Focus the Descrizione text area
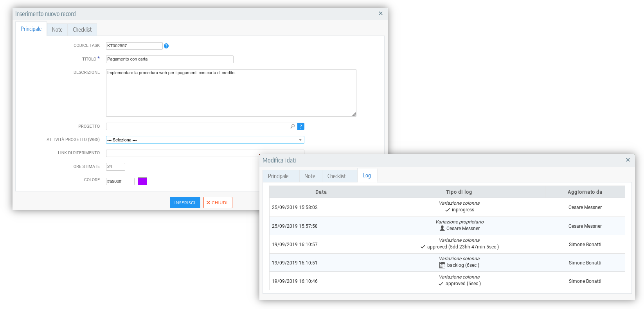Screen dimensions: 644x309 pos(231,93)
